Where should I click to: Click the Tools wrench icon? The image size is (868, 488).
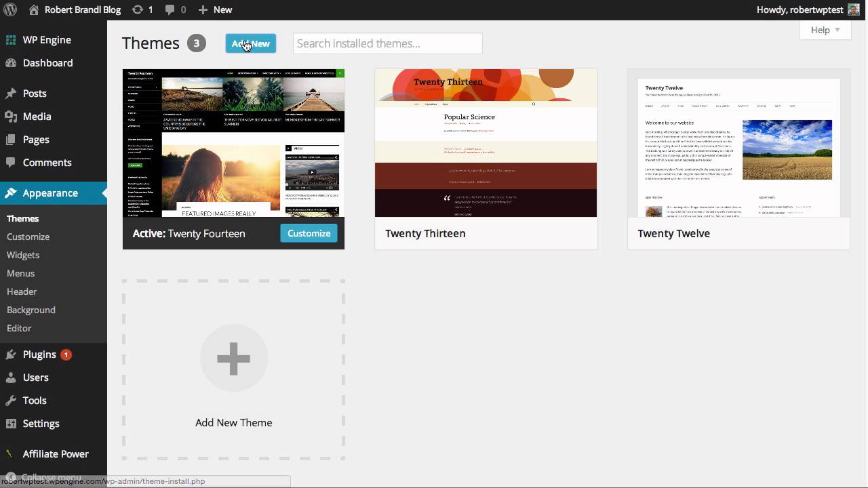tap(11, 401)
